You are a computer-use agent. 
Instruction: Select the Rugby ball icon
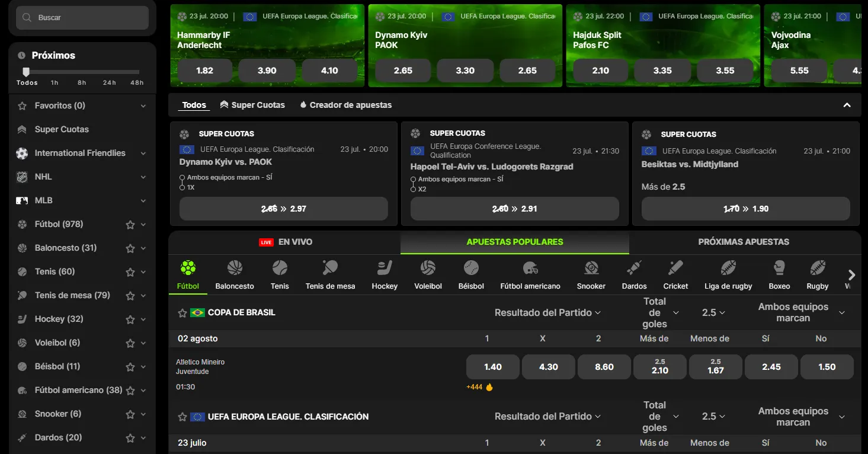point(818,268)
